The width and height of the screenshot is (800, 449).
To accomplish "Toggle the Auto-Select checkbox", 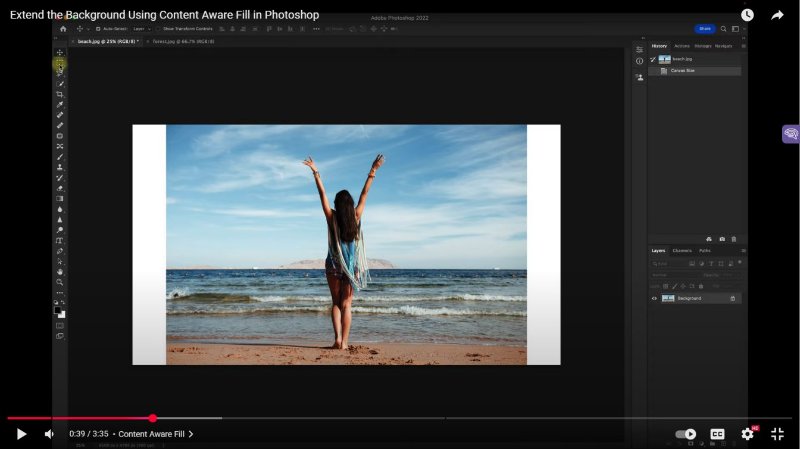I will tap(97, 29).
